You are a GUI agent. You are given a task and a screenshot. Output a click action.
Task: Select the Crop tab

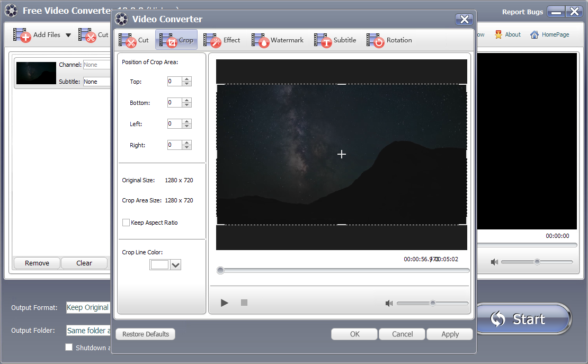176,40
